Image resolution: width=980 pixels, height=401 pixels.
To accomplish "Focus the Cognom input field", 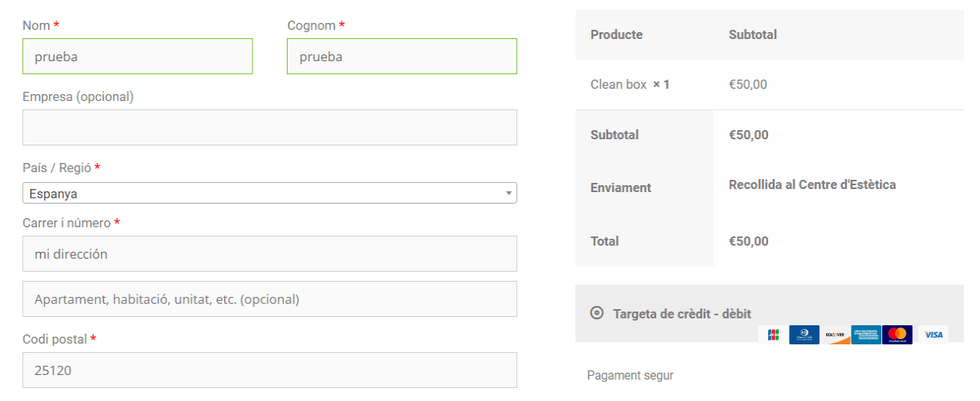I will (402, 57).
